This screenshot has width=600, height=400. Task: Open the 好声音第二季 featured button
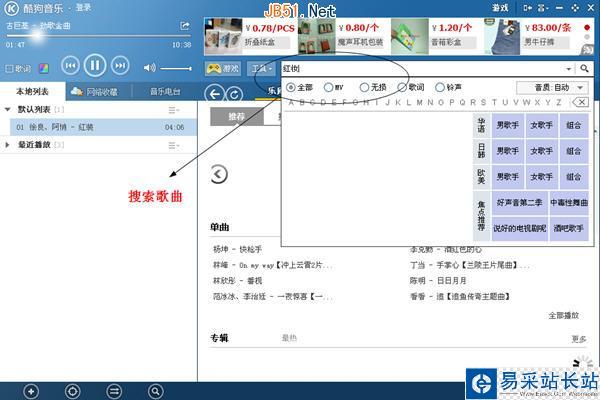click(x=519, y=203)
